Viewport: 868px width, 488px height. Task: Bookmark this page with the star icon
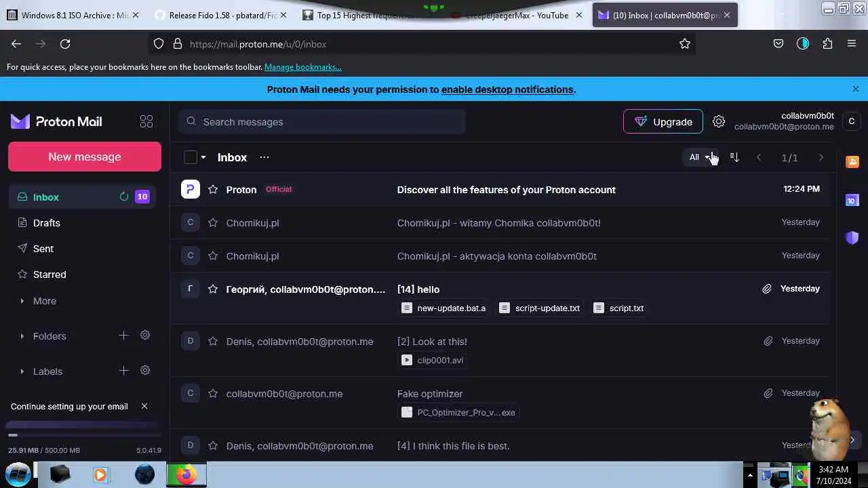(685, 44)
